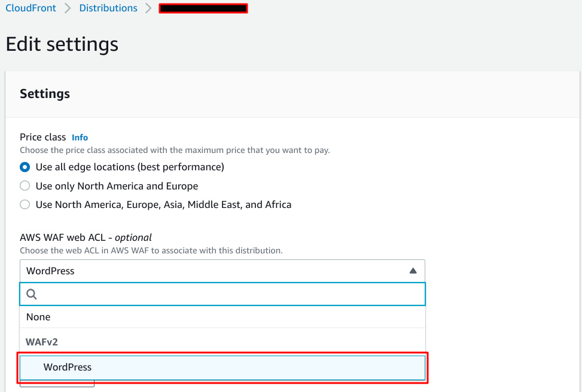Image resolution: width=582 pixels, height=392 pixels.
Task: Click the dropdown collapse triangle arrow icon
Action: pyautogui.click(x=413, y=271)
